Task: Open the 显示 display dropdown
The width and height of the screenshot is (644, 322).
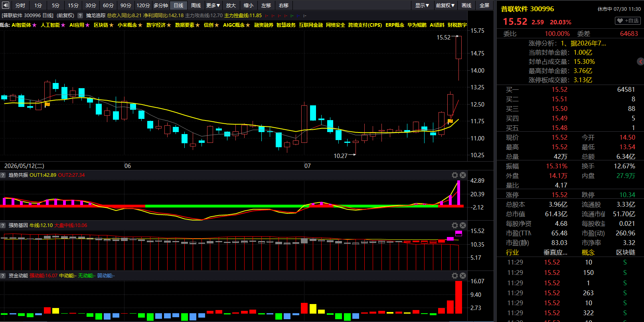Action: (422, 5)
